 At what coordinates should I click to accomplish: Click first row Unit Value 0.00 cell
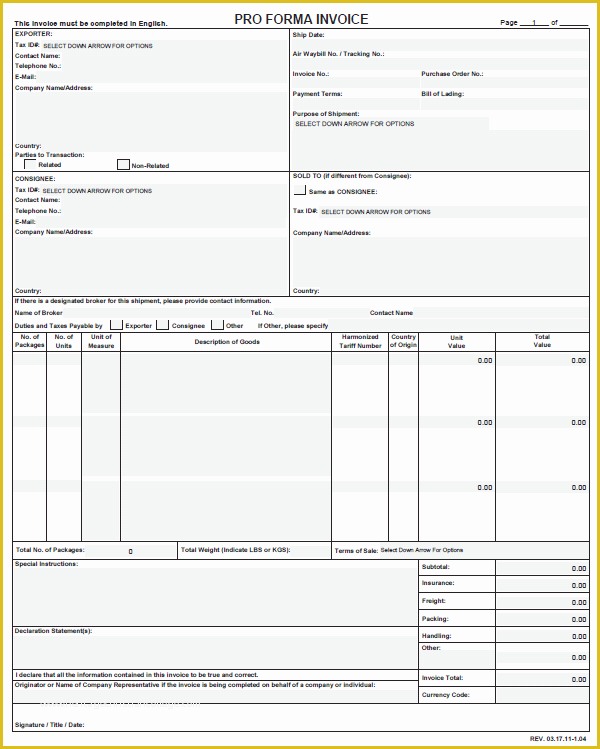(457, 360)
